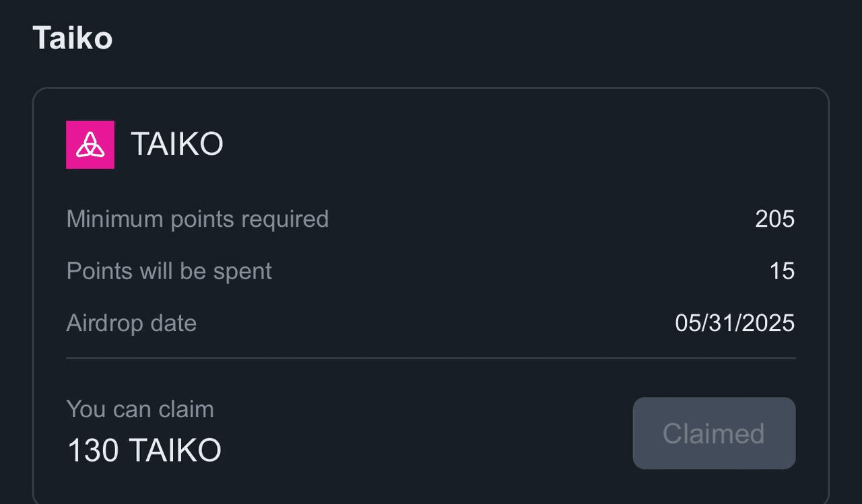Image resolution: width=862 pixels, height=504 pixels.
Task: Select the TAIKO token name beside the logo
Action: tap(177, 144)
